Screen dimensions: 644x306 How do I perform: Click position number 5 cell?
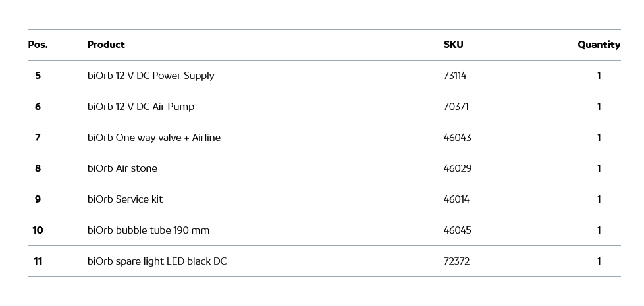[x=38, y=76]
